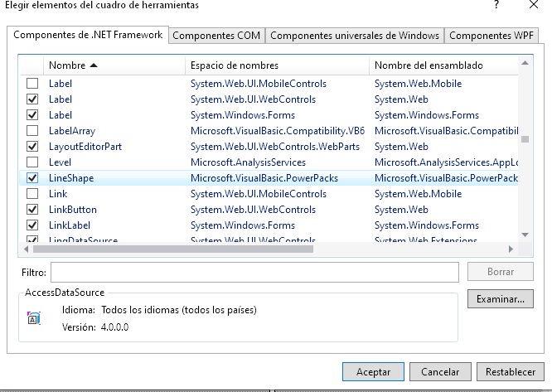
Task: Click the horizontal scrollbar thumb
Action: 173,249
